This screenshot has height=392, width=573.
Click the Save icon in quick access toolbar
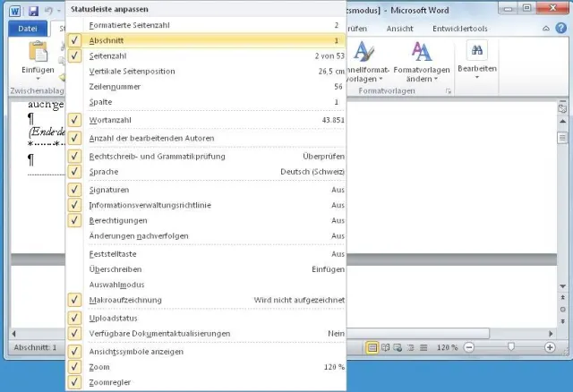pos(33,10)
